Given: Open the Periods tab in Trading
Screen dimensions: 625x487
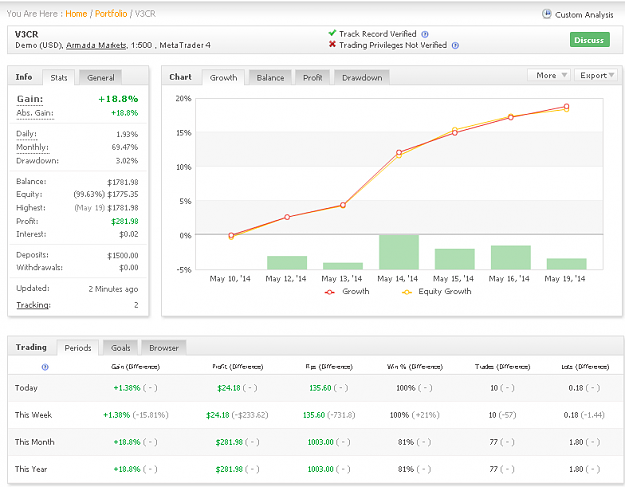Looking at the screenshot, I should click(x=78, y=348).
